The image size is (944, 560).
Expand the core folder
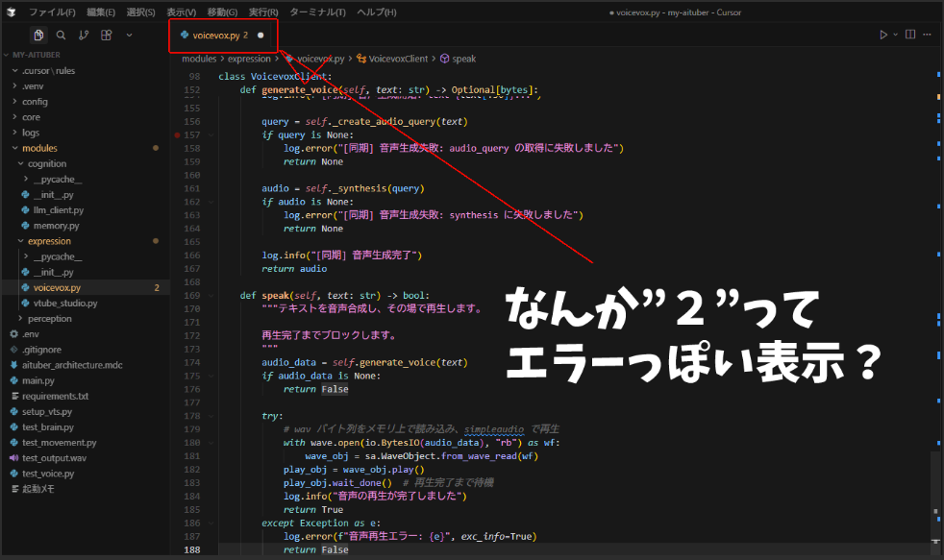coord(31,117)
